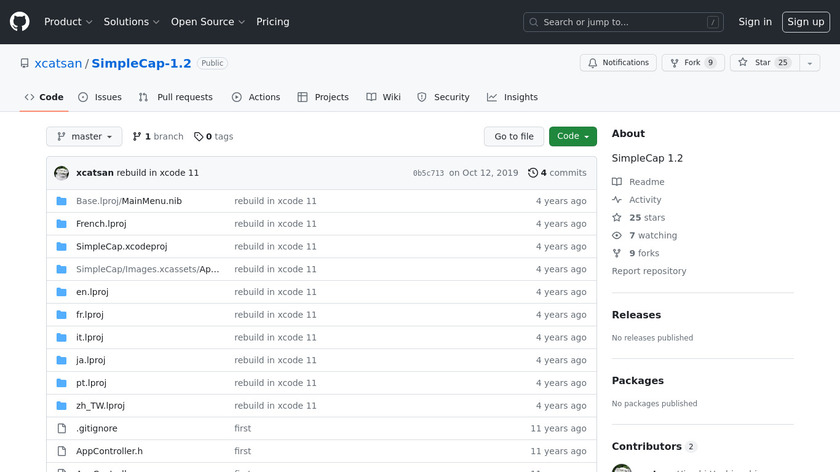
Task: Click the Go to file button
Action: tap(514, 137)
